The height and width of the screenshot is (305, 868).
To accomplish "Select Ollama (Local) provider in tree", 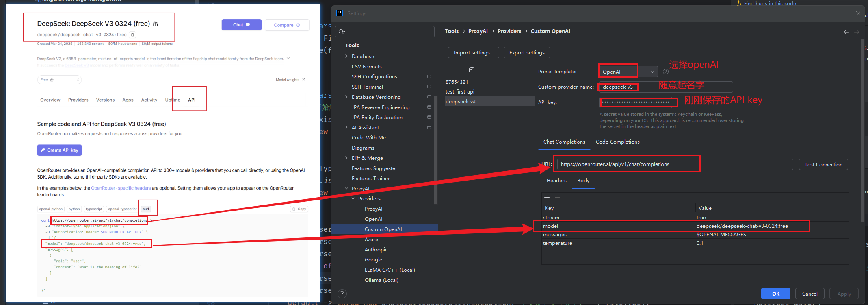I will click(381, 280).
